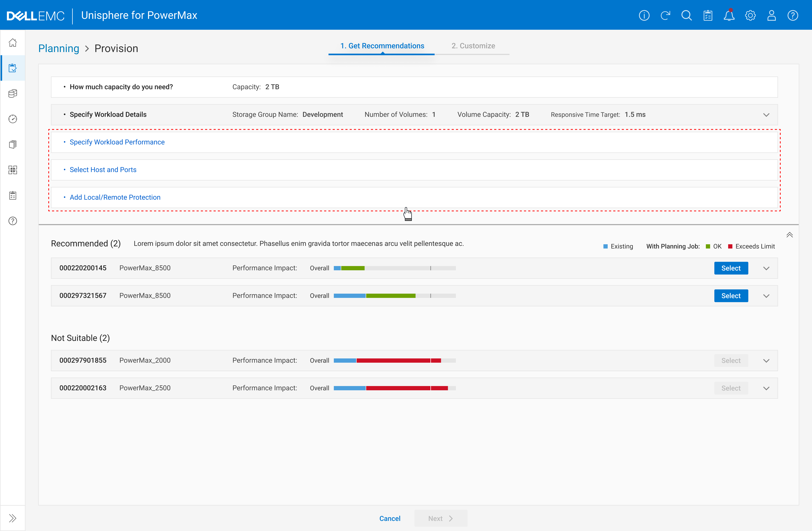Expand the Specify Workload Details chevron

tap(766, 115)
